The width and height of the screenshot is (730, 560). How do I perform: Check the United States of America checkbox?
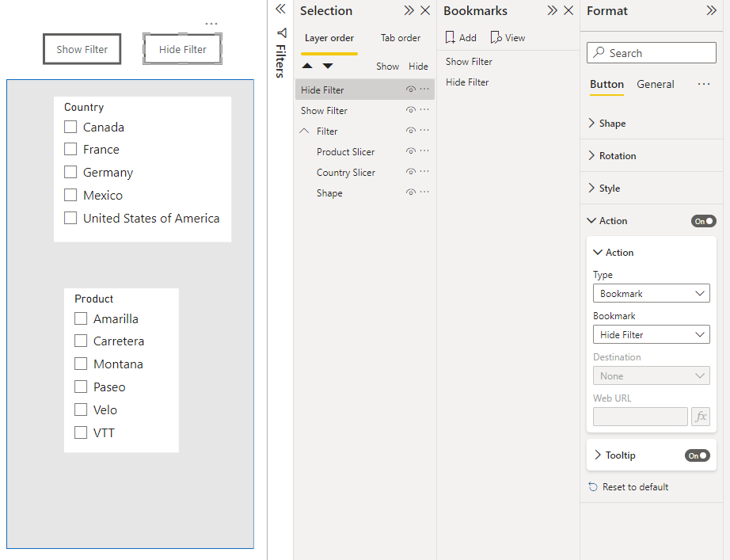click(x=70, y=218)
